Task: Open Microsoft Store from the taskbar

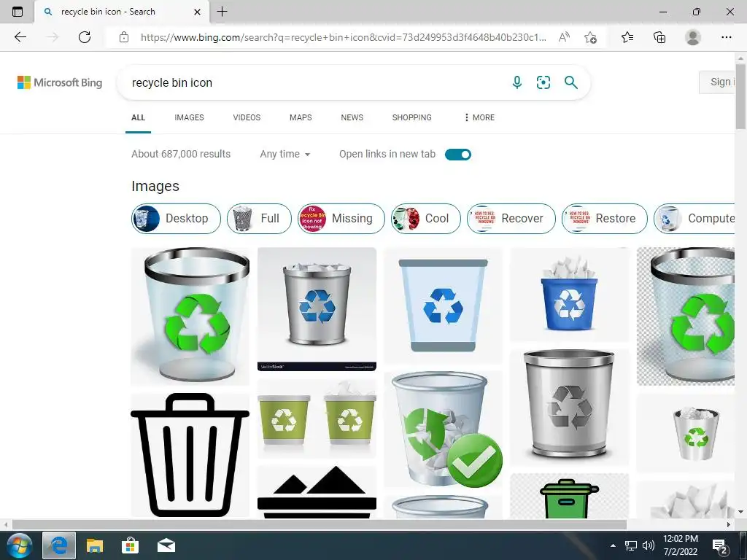Action: (130, 545)
